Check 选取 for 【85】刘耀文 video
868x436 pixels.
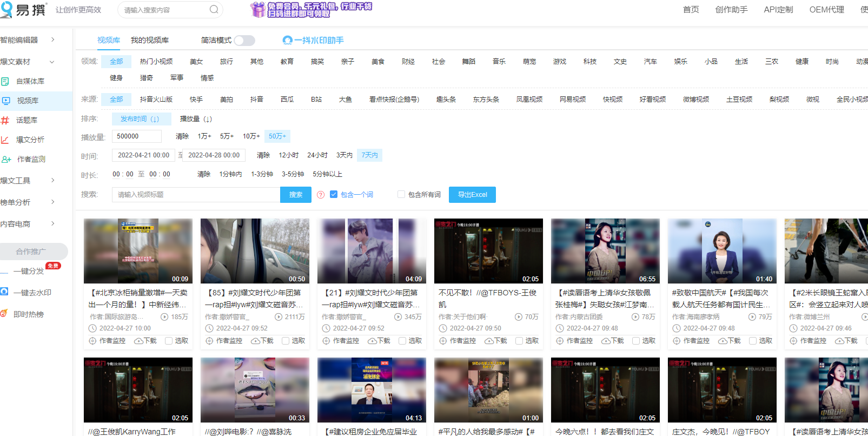[286, 341]
